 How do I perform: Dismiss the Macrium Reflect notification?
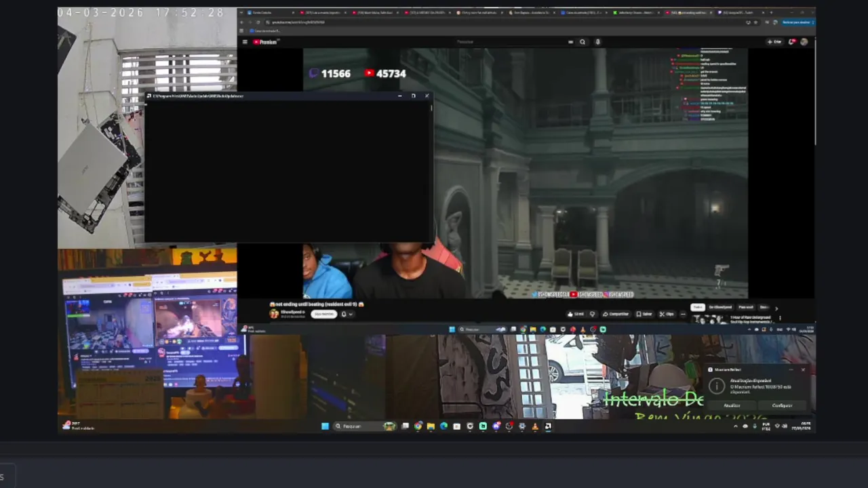point(803,369)
